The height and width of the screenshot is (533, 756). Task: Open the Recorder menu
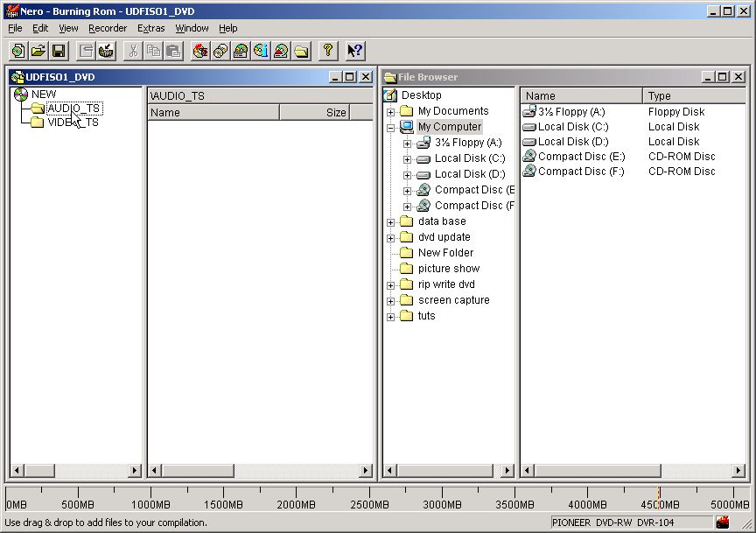click(x=108, y=28)
